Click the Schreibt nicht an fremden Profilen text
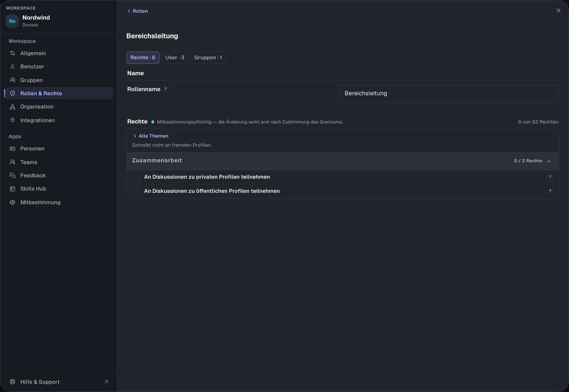The image size is (569, 392). (x=172, y=145)
